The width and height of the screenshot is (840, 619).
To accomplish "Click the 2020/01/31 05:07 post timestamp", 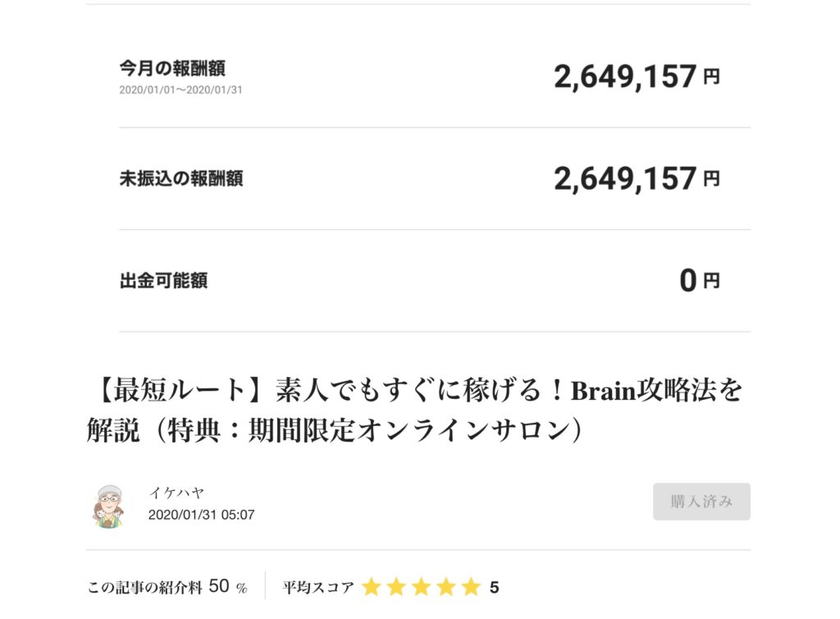I will [x=201, y=515].
